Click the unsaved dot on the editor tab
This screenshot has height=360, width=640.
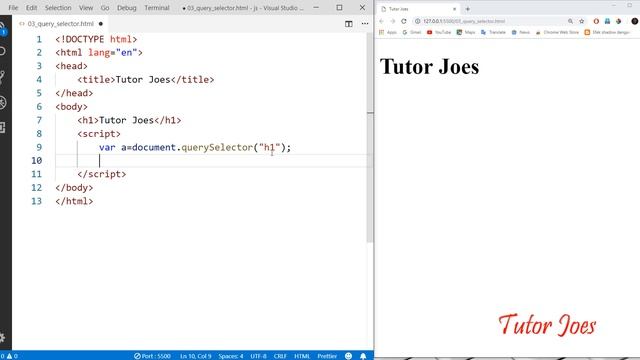tap(101, 24)
